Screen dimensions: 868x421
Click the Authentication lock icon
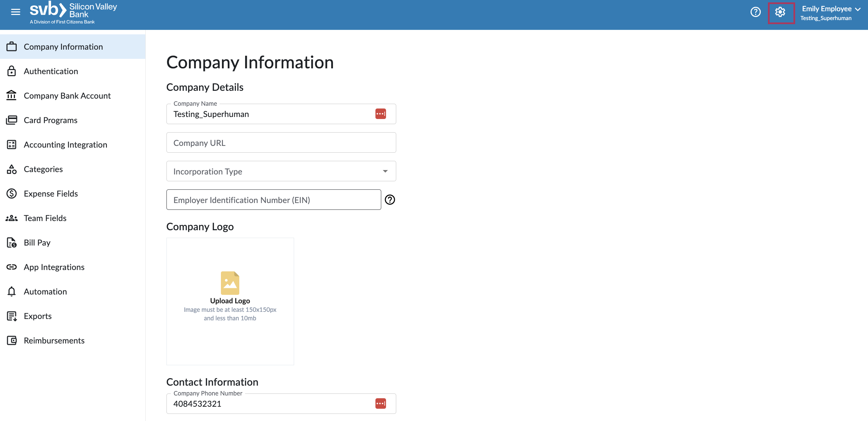coord(12,71)
